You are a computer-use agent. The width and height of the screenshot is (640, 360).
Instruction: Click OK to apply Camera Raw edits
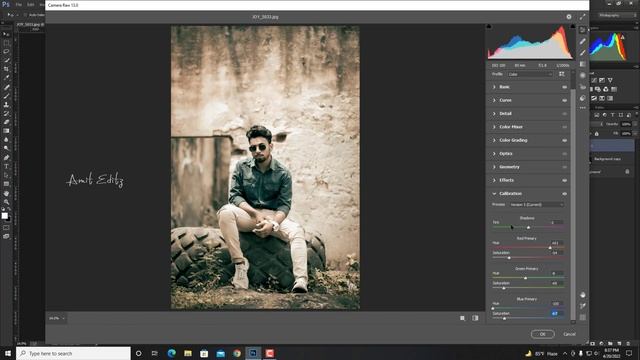coord(542,334)
